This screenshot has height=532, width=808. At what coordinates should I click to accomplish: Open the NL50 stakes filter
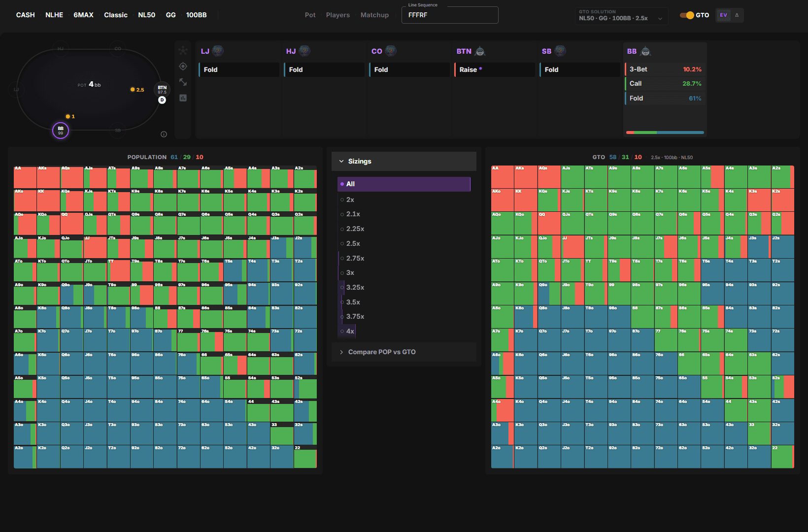147,15
